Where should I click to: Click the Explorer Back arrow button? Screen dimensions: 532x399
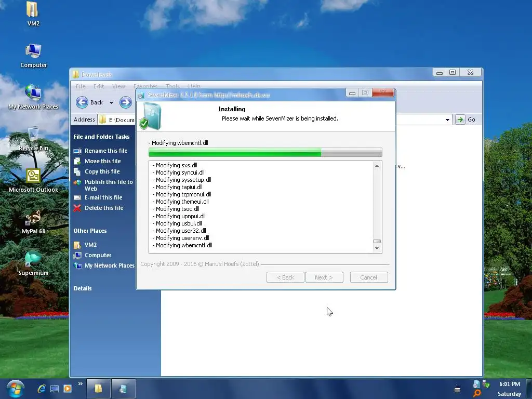click(82, 102)
